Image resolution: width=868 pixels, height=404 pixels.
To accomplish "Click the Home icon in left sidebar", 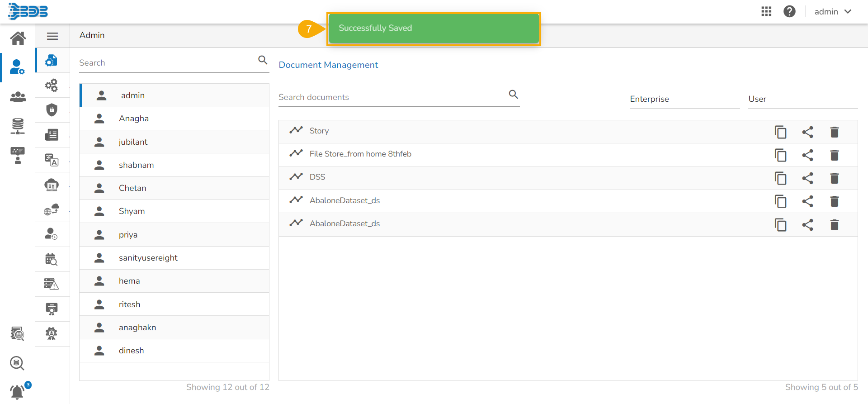I will click(18, 38).
